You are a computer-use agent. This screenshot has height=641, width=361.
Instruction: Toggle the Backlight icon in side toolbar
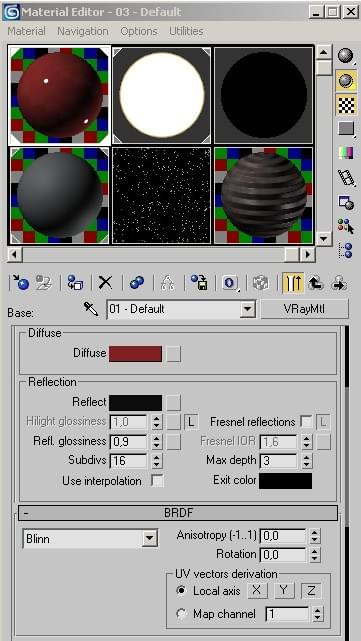click(346, 81)
